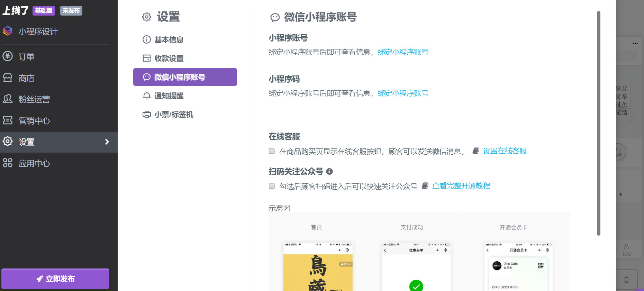Image resolution: width=644 pixels, height=291 pixels.
Task: Click the book icon beside 查看完整开通教程
Action: pyautogui.click(x=425, y=186)
